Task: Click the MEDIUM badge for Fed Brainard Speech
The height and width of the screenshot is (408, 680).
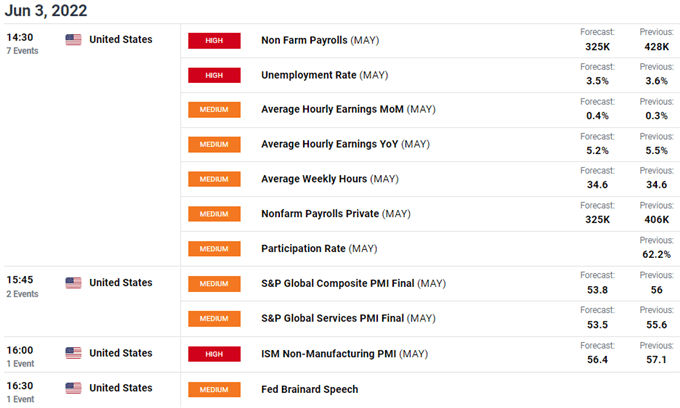Action: click(214, 389)
